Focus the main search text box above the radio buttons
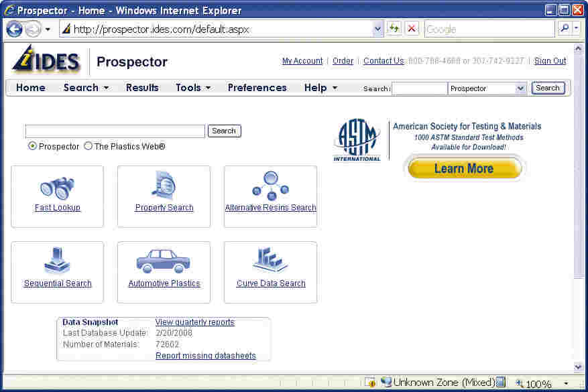 tap(115, 131)
